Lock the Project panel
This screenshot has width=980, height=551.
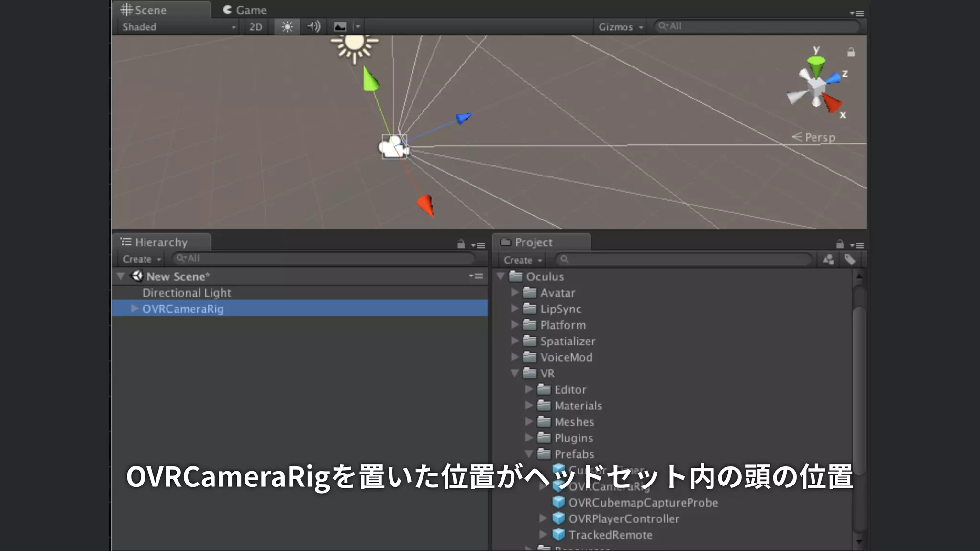(x=840, y=244)
